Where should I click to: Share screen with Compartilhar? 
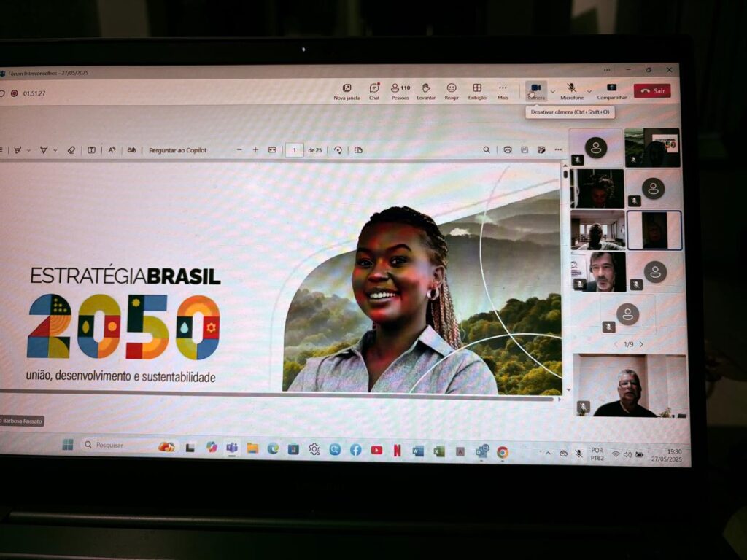click(x=612, y=91)
